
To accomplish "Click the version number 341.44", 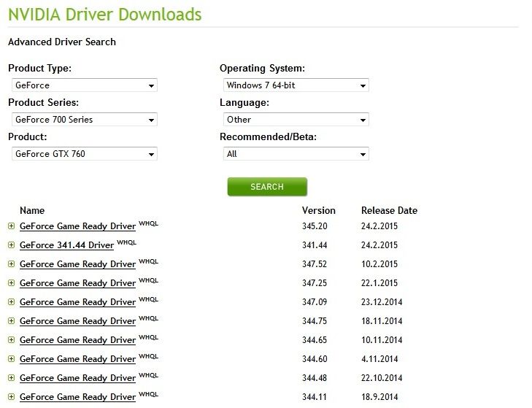I will 315,245.
